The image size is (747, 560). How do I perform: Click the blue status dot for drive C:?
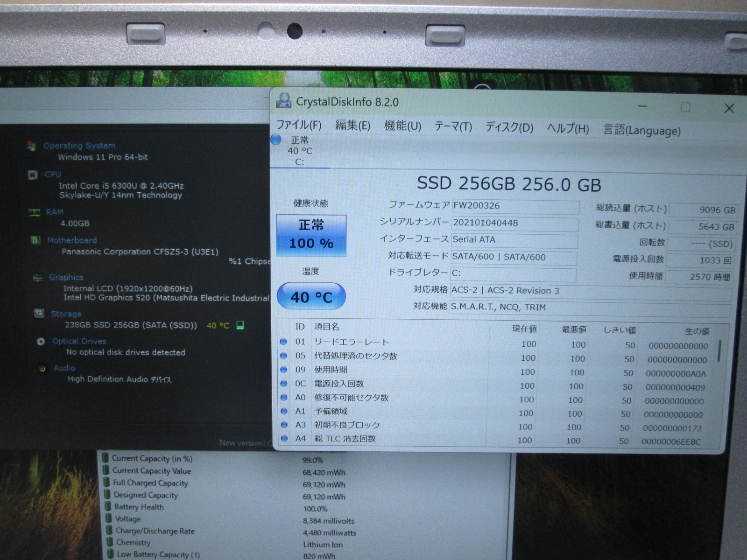click(x=276, y=140)
